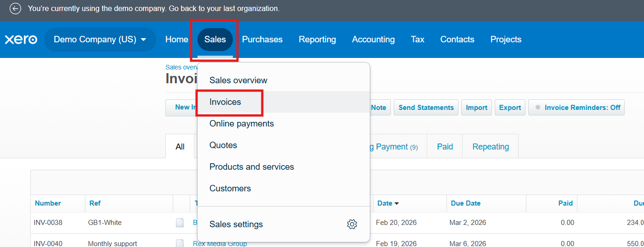The width and height of the screenshot is (644, 247).
Task: Click the Sales overview breadcrumb link
Action: tap(181, 67)
